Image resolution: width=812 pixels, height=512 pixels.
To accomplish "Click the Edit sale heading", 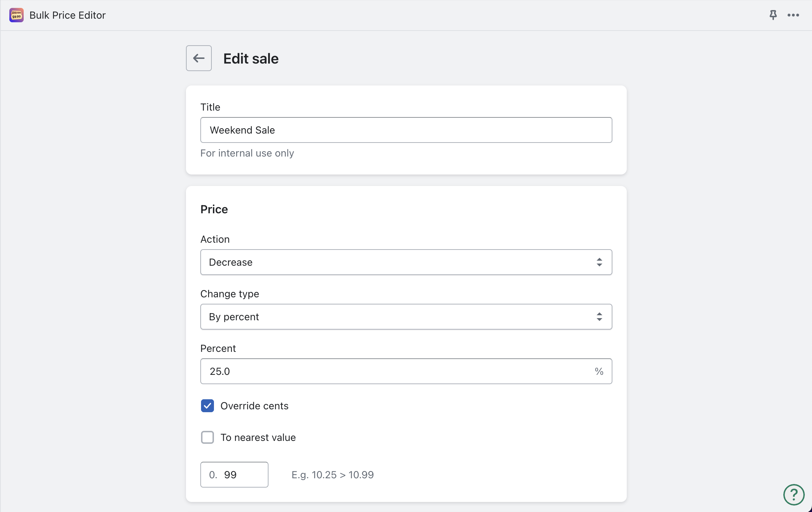I will point(251,59).
